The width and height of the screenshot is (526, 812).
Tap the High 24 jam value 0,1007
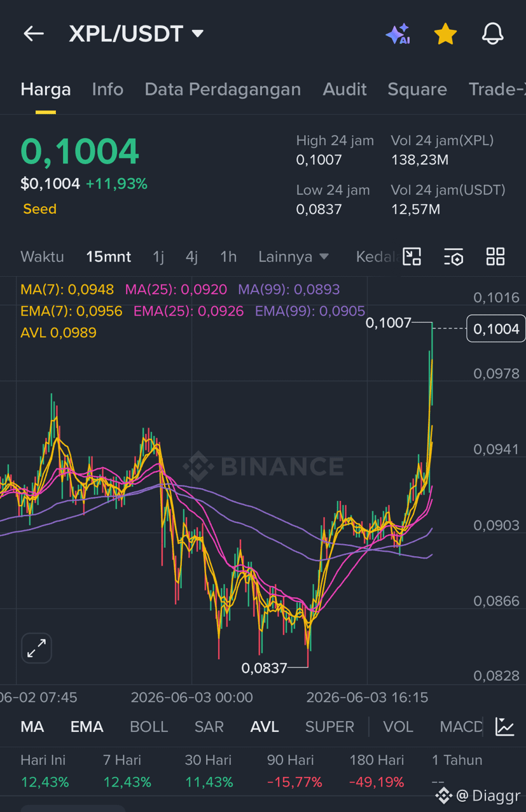(x=319, y=160)
